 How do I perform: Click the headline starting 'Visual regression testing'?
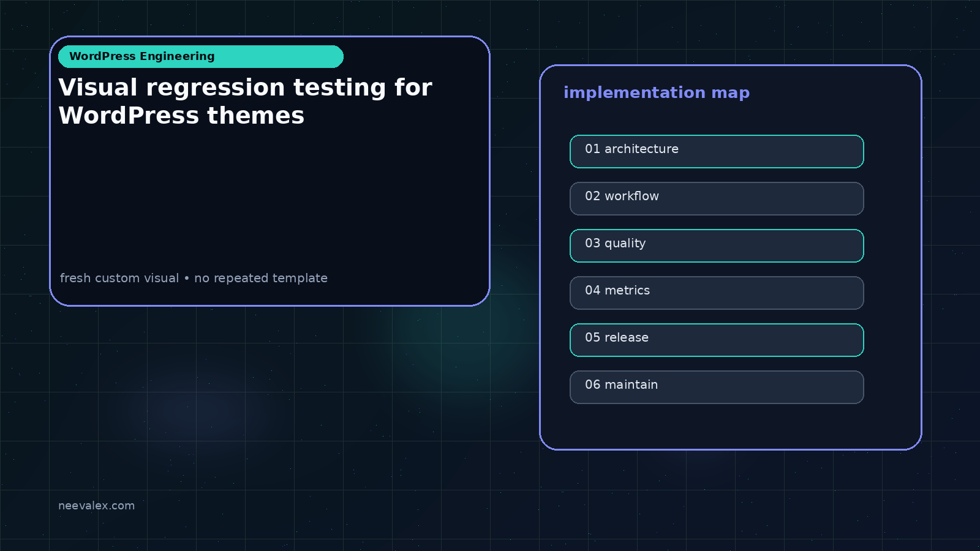[245, 101]
